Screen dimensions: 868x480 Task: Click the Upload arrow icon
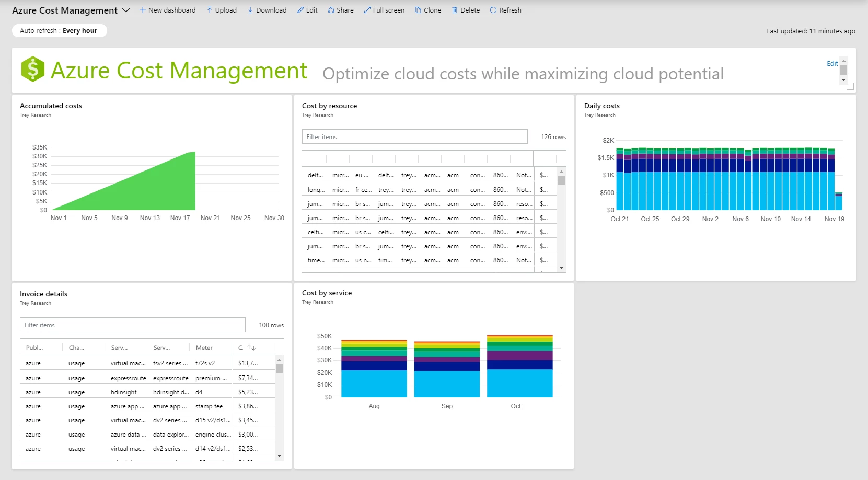point(210,10)
